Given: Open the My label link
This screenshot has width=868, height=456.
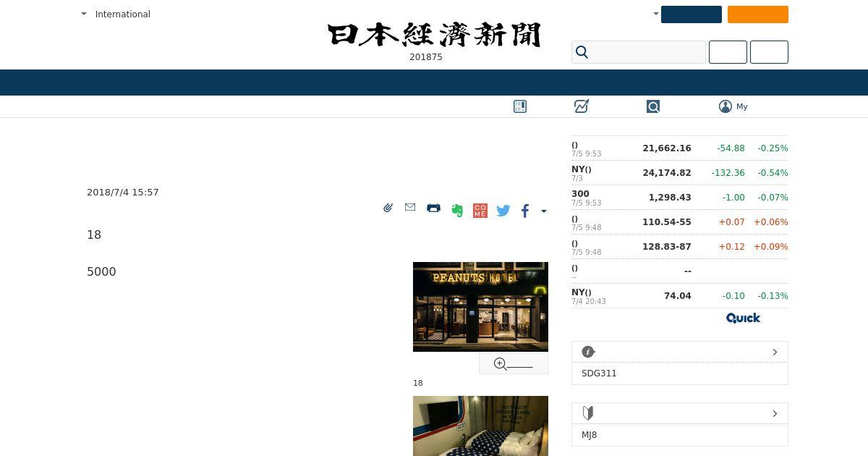Looking at the screenshot, I should tap(742, 106).
